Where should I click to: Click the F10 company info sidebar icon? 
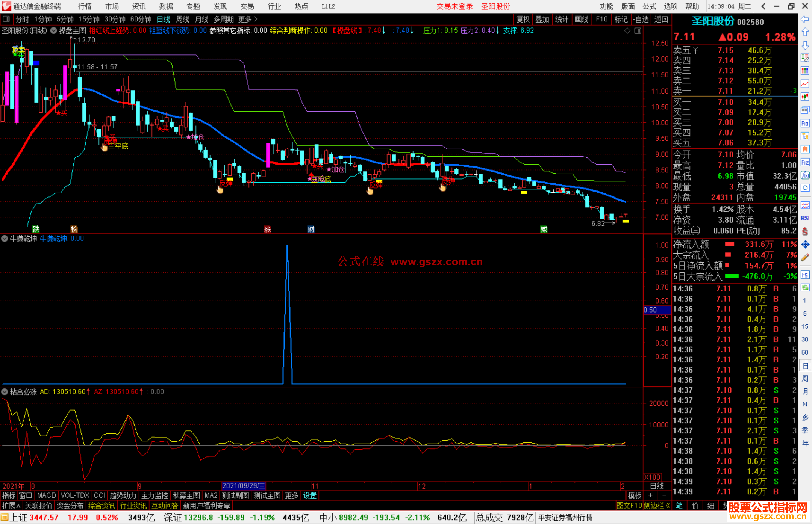coord(805,123)
